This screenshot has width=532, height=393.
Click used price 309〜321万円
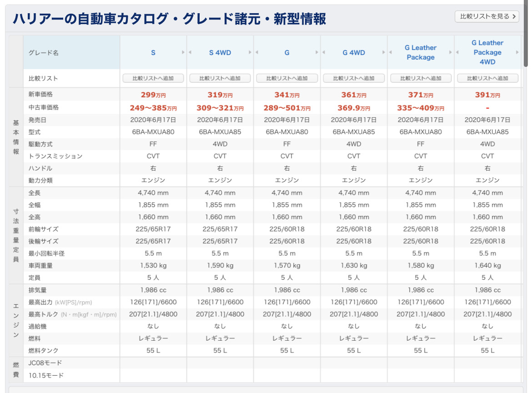point(220,108)
